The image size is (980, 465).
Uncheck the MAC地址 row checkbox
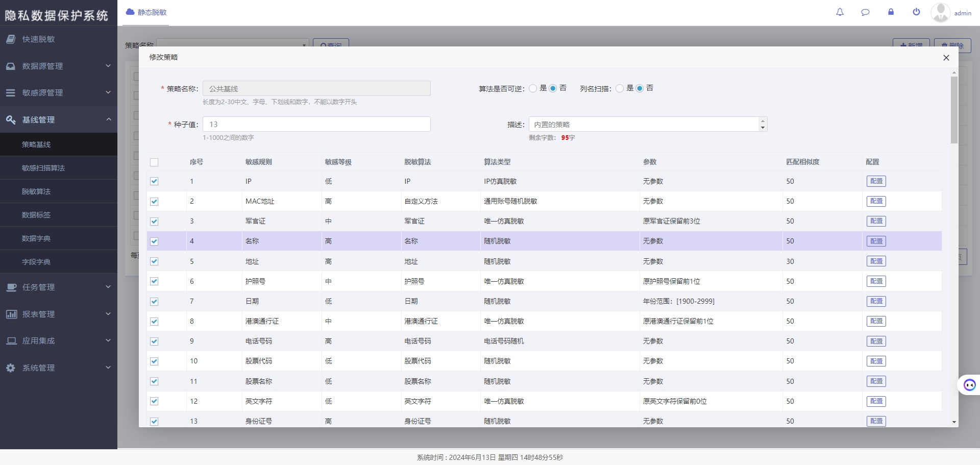click(x=154, y=202)
